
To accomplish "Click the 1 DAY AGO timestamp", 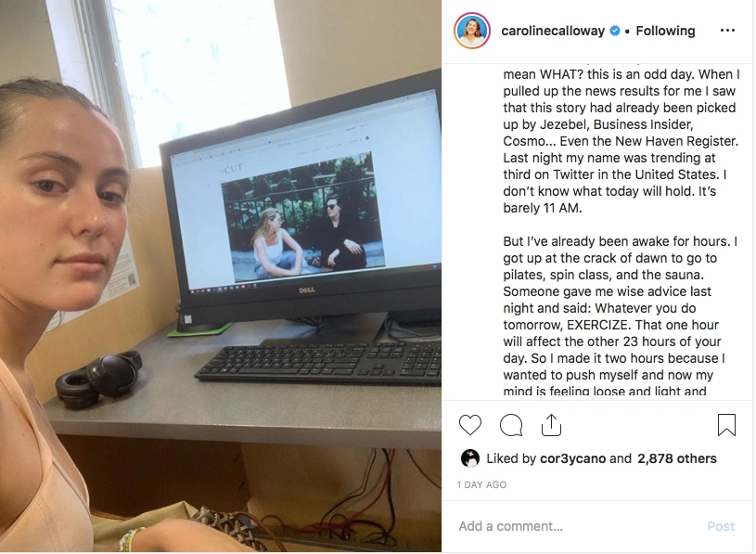I will 481,484.
